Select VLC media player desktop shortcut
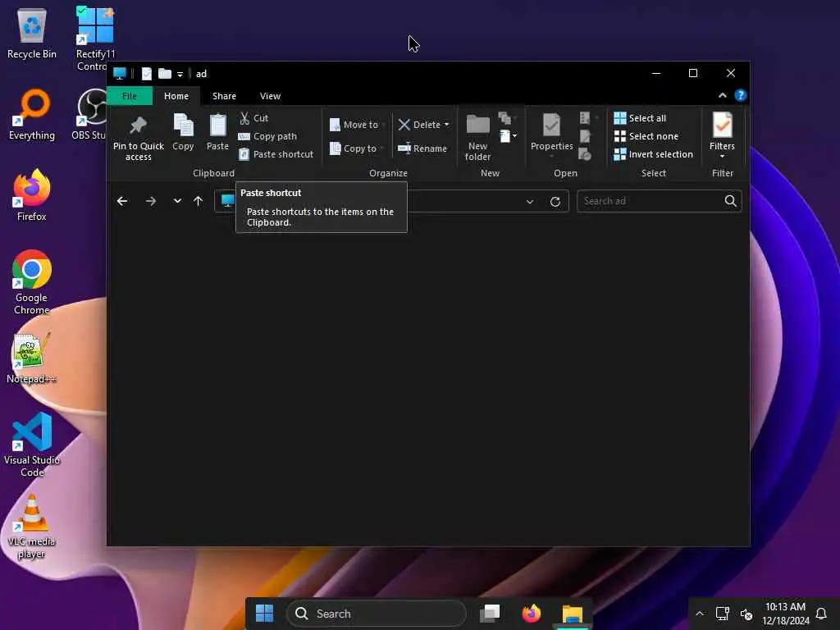 coord(32,526)
